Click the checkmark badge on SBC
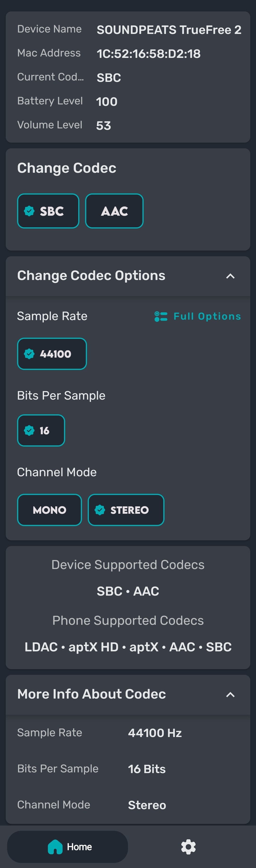 tap(29, 211)
